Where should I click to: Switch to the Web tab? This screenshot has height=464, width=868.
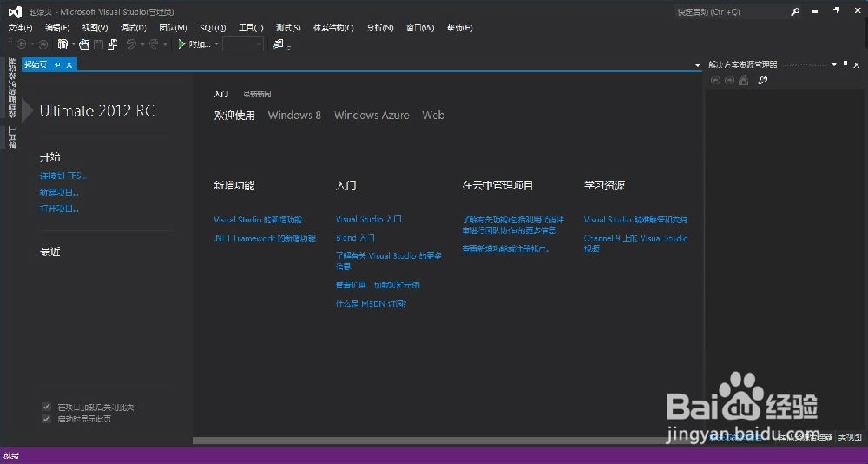pos(433,116)
